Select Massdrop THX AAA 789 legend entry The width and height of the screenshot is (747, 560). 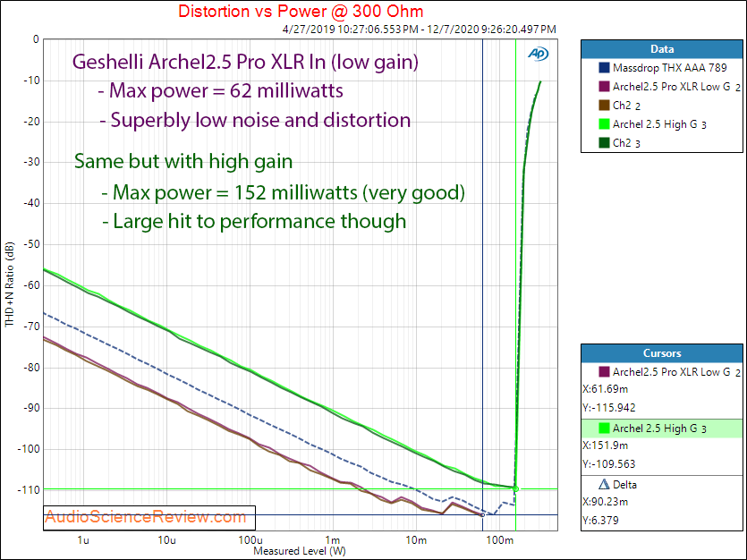tap(669, 68)
